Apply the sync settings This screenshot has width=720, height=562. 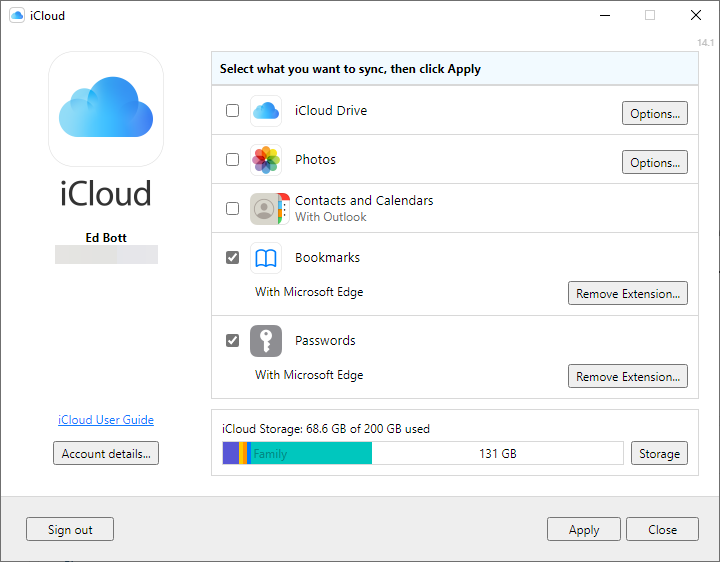tap(584, 529)
